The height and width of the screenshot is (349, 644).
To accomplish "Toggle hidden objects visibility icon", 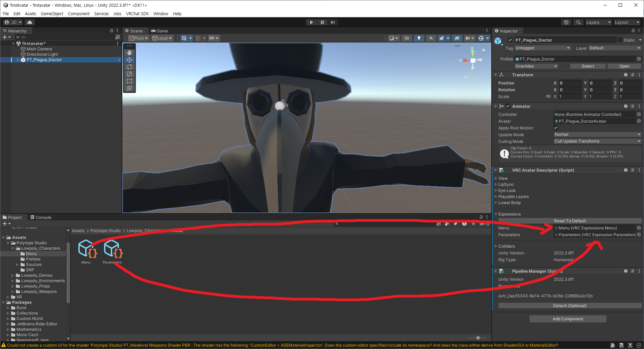I will (457, 38).
